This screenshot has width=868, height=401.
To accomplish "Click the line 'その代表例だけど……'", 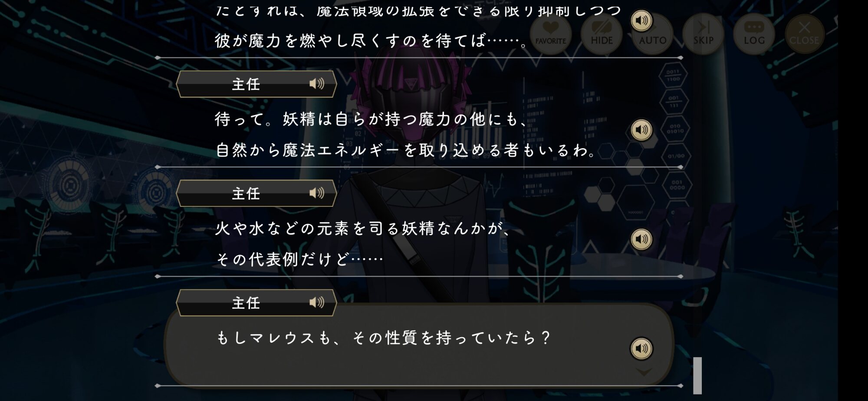I will tap(299, 260).
